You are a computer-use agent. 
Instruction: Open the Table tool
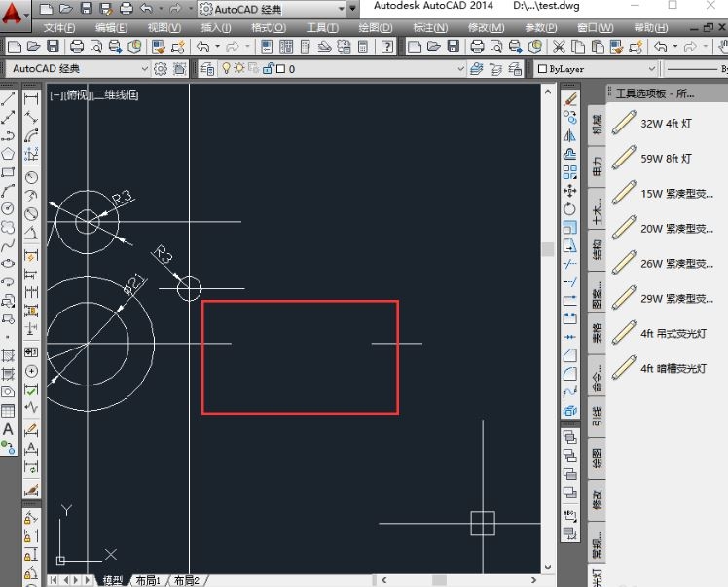tap(8, 411)
